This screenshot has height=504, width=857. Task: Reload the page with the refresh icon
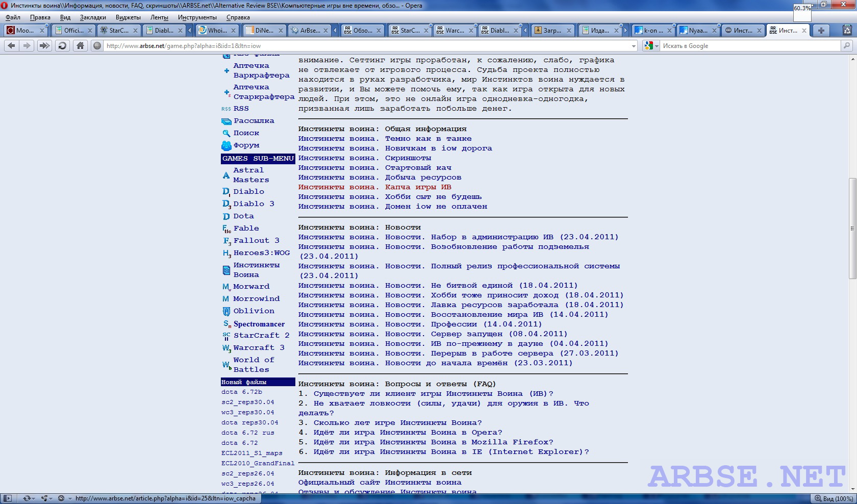[x=62, y=46]
